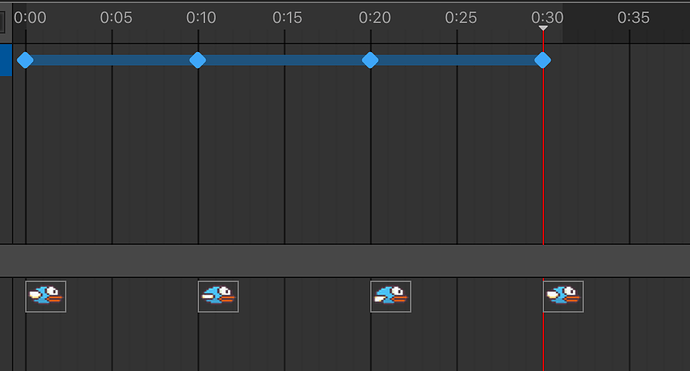Image resolution: width=690 pixels, height=371 pixels.
Task: Select the keyframe diamond at 0:00
Action: pyautogui.click(x=26, y=60)
